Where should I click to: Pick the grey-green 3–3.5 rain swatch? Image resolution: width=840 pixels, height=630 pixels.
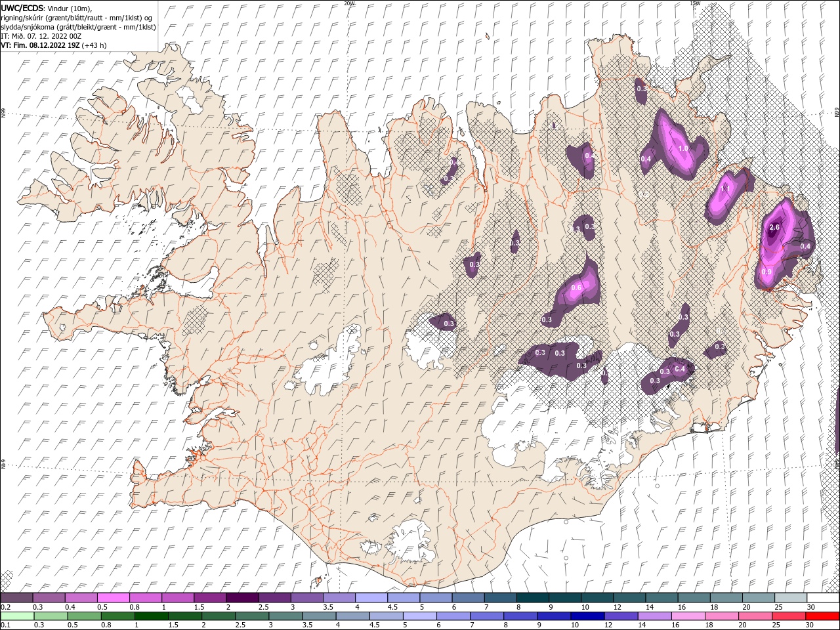coord(285,616)
